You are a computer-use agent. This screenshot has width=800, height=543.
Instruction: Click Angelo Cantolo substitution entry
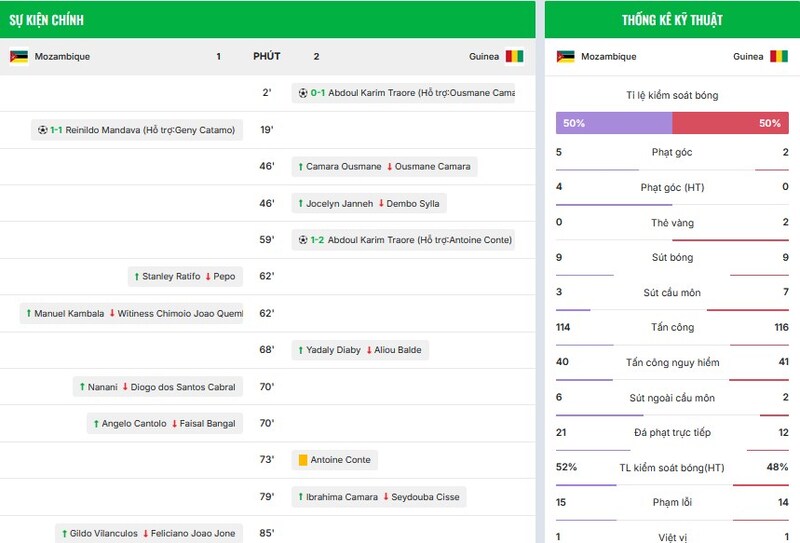(x=164, y=424)
